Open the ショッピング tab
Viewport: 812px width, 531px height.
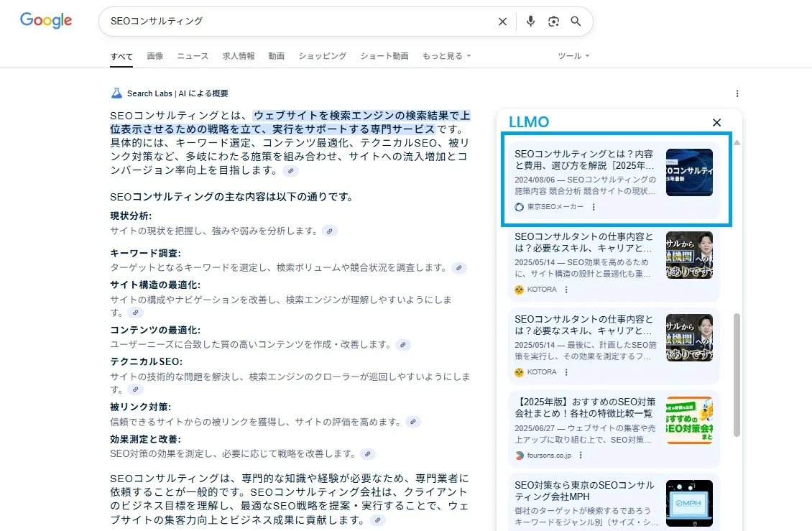pyautogui.click(x=322, y=56)
